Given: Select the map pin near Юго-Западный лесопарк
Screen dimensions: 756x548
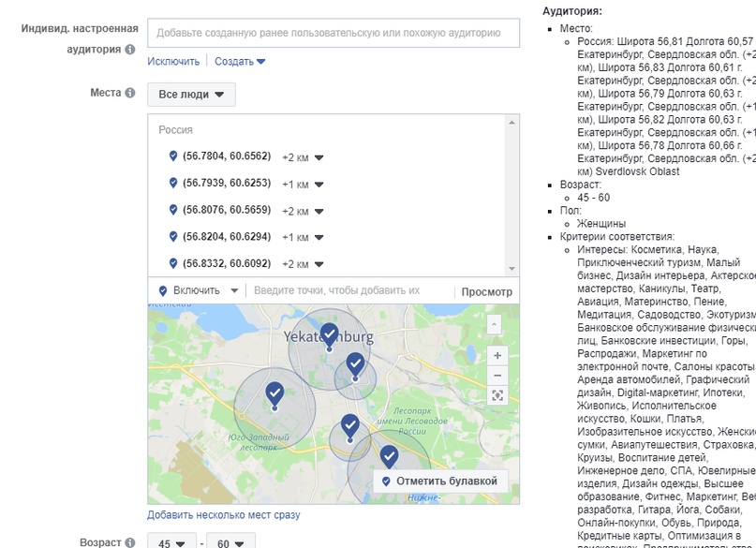Looking at the screenshot, I should [x=274, y=395].
